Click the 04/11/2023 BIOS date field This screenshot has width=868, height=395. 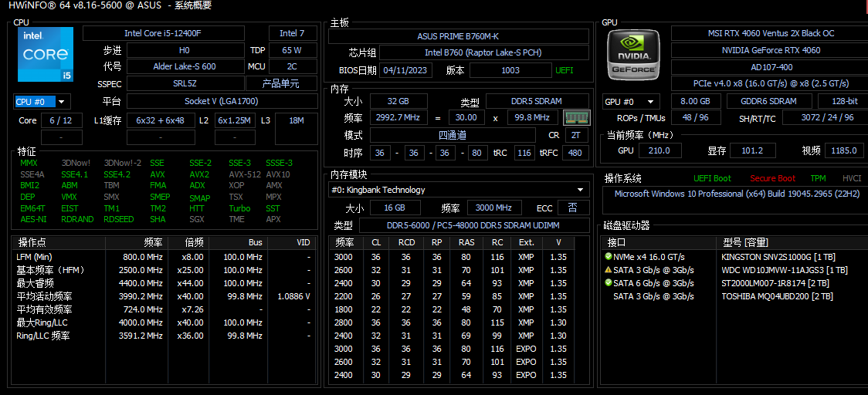click(405, 70)
